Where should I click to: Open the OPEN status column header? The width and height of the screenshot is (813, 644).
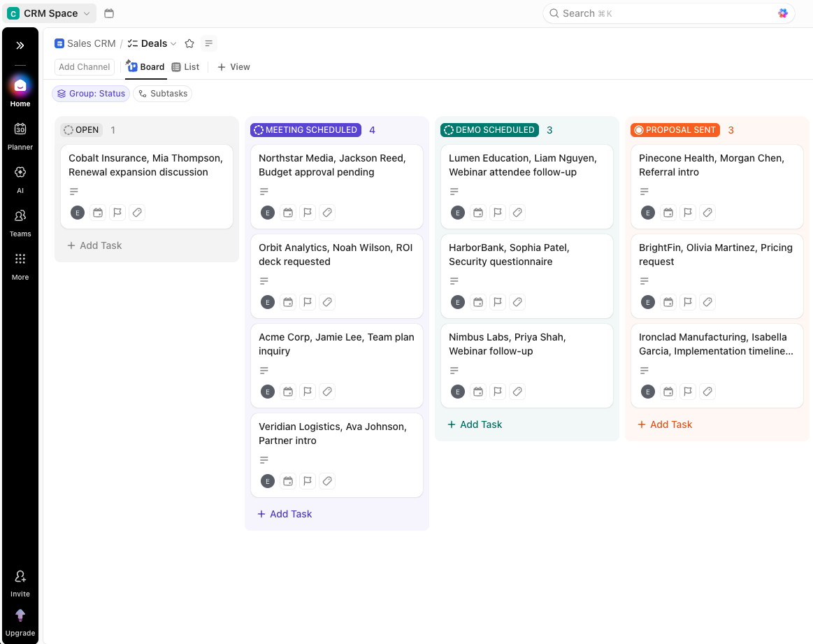coord(81,130)
